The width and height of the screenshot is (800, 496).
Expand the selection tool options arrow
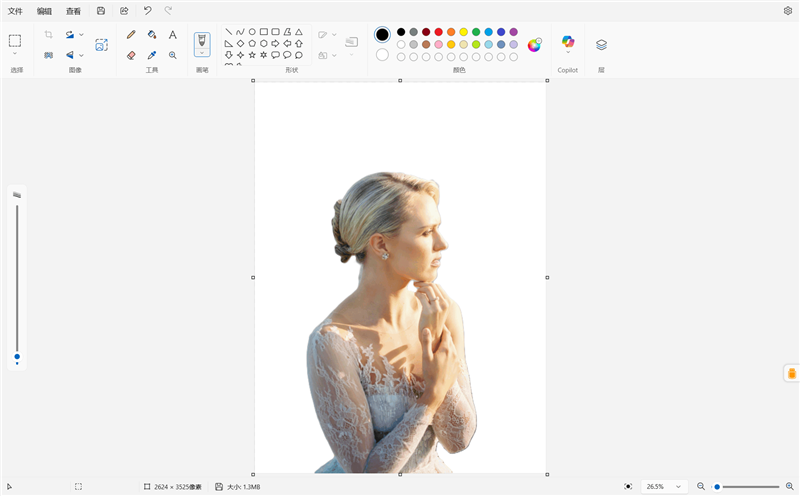tap(15, 53)
